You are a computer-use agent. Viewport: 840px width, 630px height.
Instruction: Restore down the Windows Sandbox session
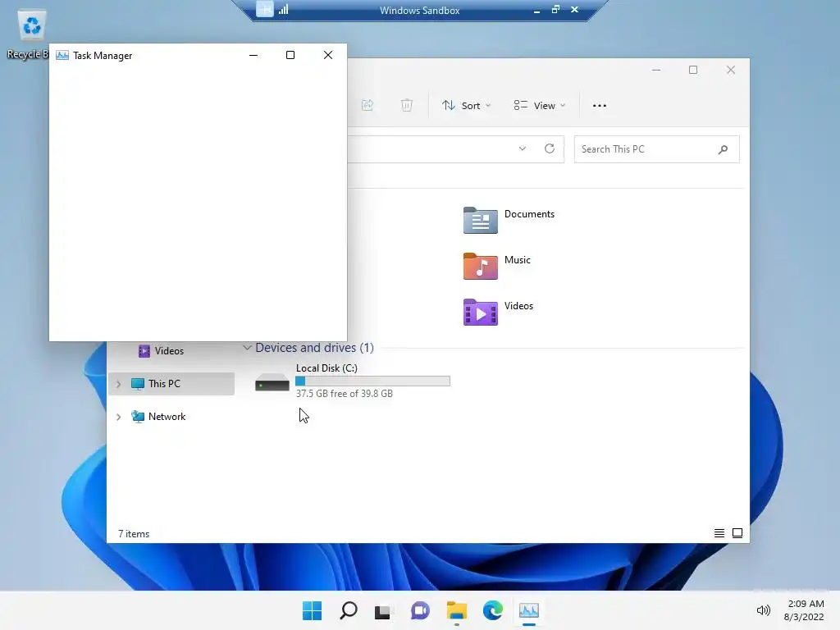(555, 9)
